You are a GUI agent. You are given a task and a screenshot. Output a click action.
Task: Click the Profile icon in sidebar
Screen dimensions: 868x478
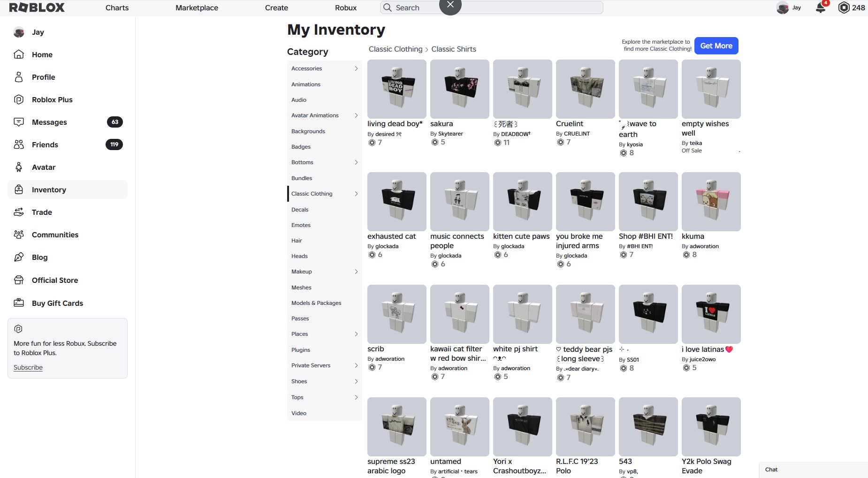[19, 77]
